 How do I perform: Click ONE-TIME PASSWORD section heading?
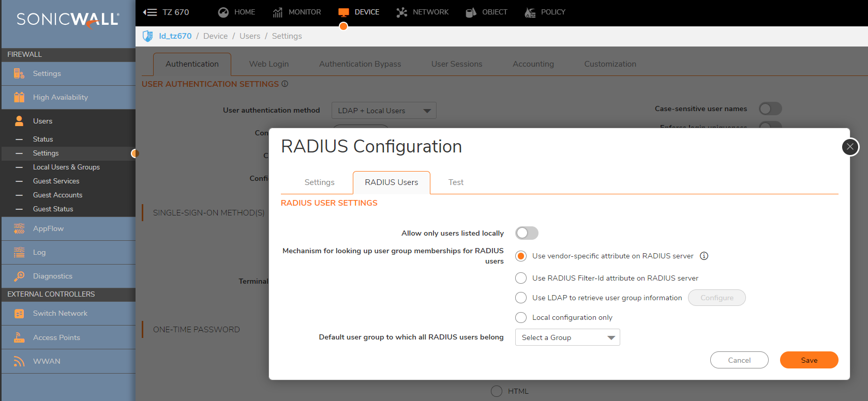(x=197, y=329)
